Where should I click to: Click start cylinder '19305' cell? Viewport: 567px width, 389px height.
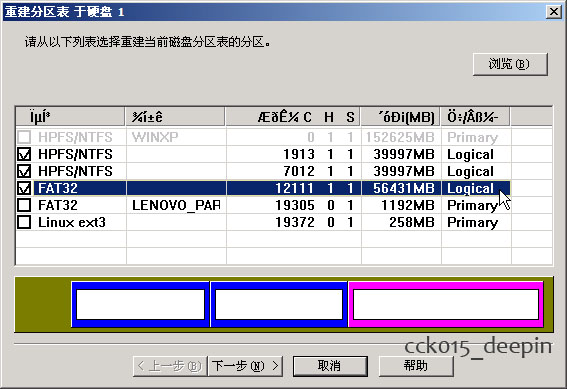pos(295,205)
